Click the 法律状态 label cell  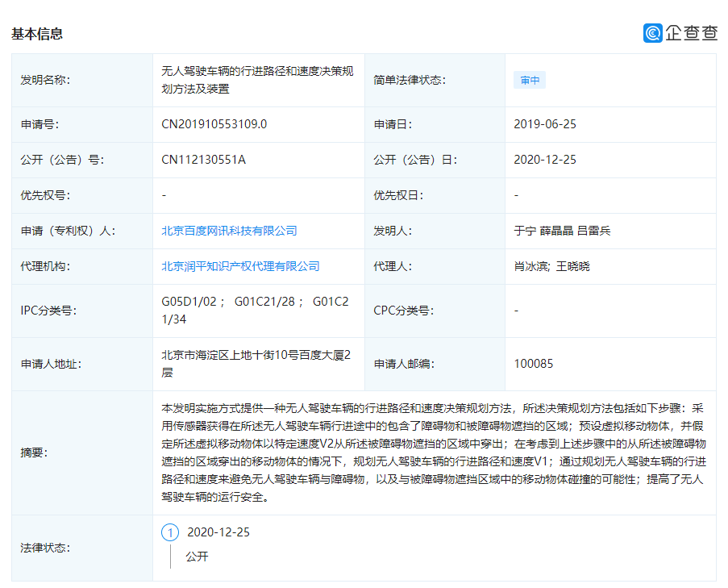tap(82, 548)
